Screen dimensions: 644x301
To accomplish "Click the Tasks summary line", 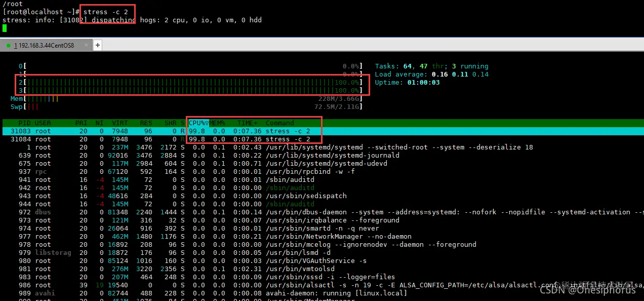I will tap(431, 66).
